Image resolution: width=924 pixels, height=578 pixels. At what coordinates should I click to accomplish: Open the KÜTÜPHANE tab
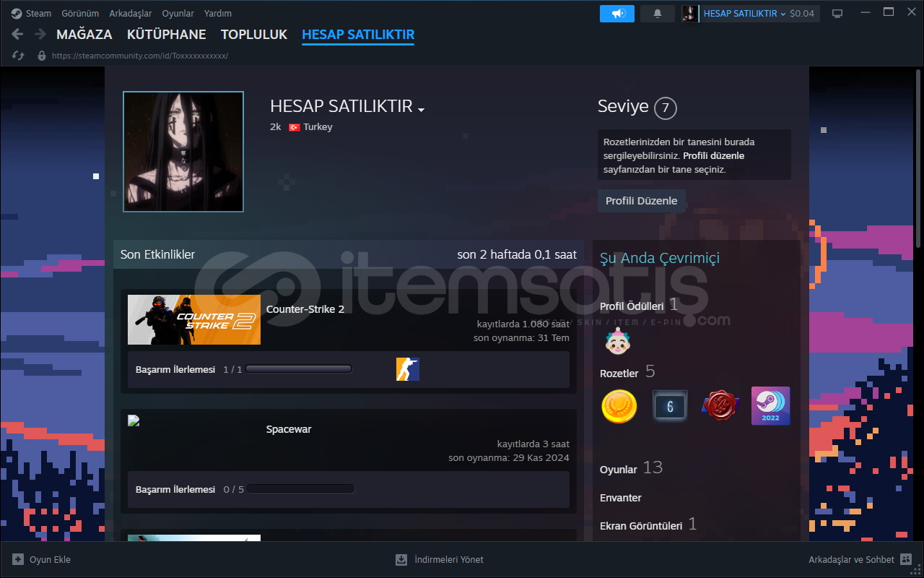click(x=167, y=35)
